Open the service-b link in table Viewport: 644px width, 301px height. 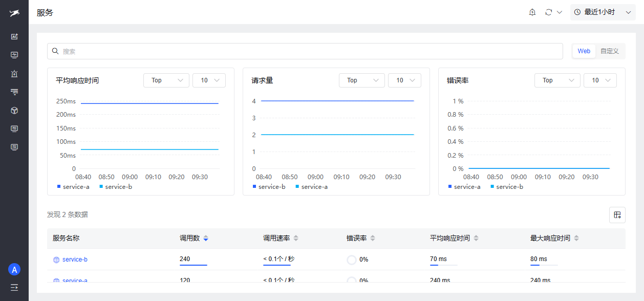pyautogui.click(x=75, y=260)
